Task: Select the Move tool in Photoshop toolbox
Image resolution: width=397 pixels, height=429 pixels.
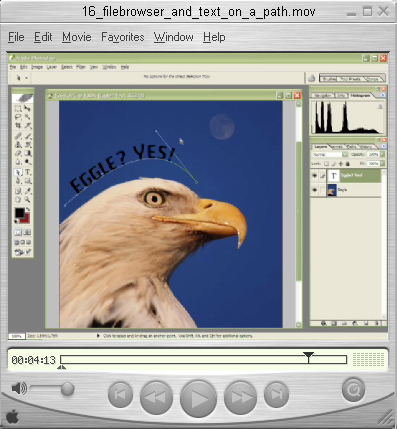Action: (x=28, y=109)
